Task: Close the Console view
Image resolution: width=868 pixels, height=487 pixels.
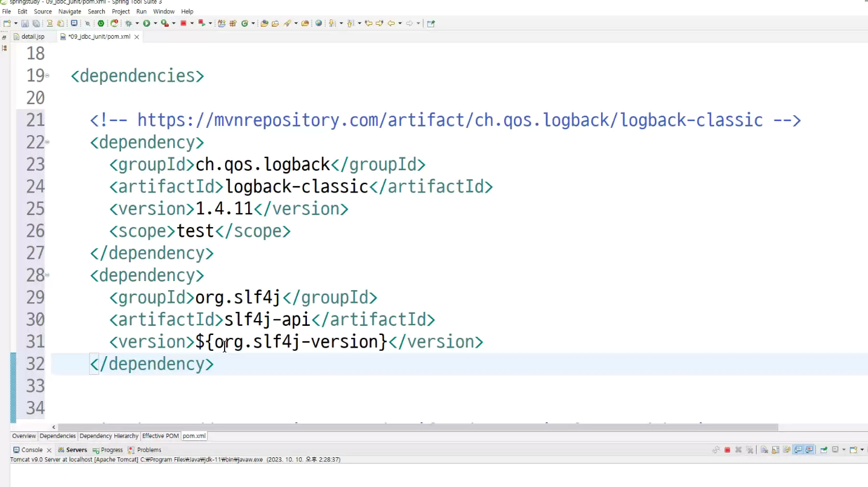Action: click(x=49, y=450)
